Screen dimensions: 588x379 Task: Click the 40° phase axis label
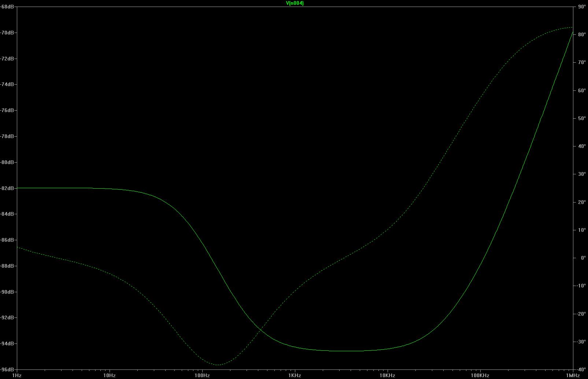pyautogui.click(x=582, y=146)
